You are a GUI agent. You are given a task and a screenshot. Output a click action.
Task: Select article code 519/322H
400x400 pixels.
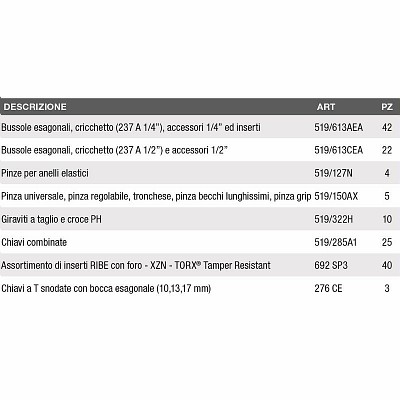[334, 219]
